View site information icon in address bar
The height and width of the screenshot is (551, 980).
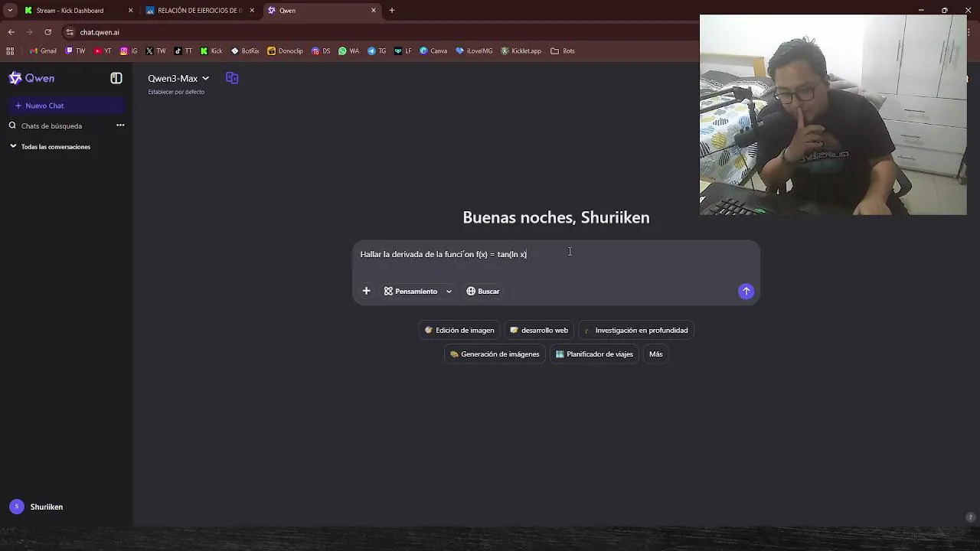70,32
